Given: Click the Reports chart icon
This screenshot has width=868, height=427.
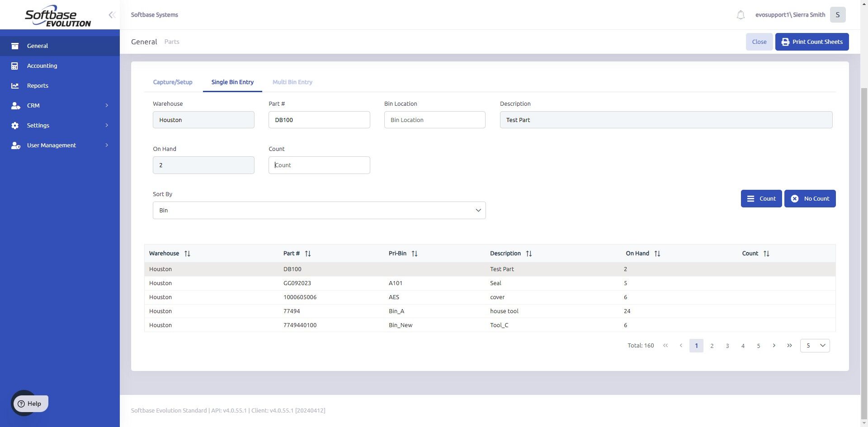Looking at the screenshot, I should pyautogui.click(x=15, y=86).
